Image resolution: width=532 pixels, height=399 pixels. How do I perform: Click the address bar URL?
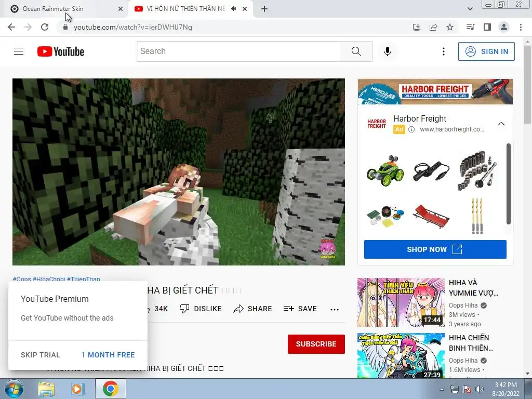coord(133,27)
